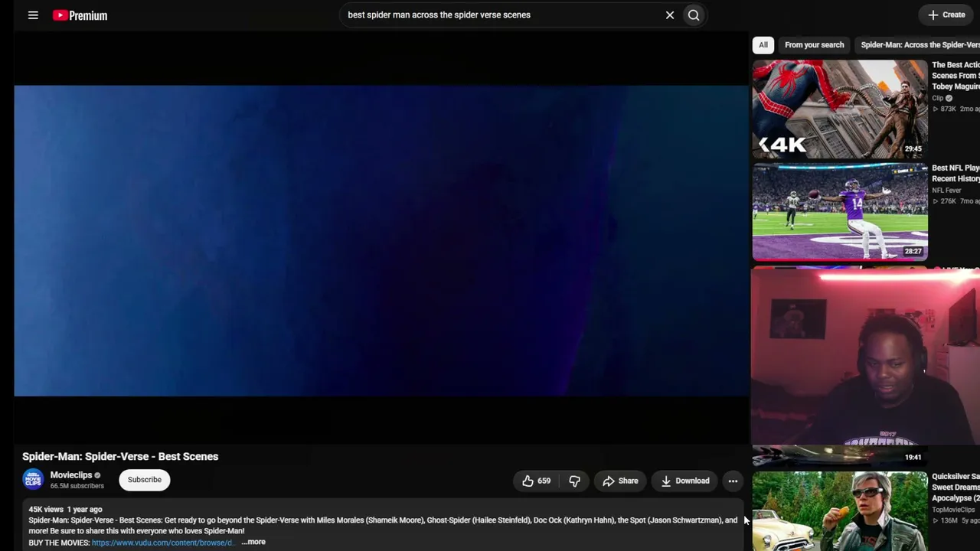Click the Best NFL Plays video title
The image size is (980, 551).
(x=955, y=173)
